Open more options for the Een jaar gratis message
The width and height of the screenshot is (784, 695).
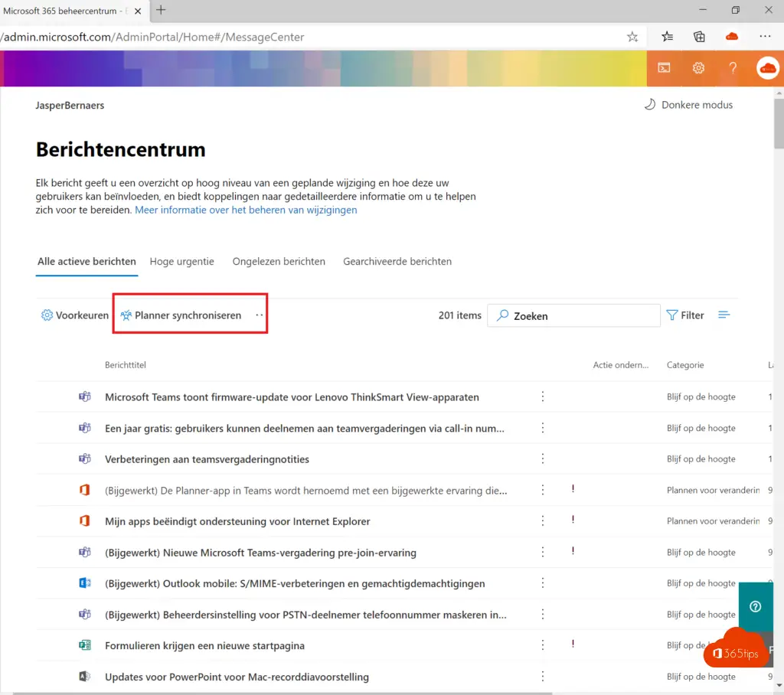[x=543, y=428]
